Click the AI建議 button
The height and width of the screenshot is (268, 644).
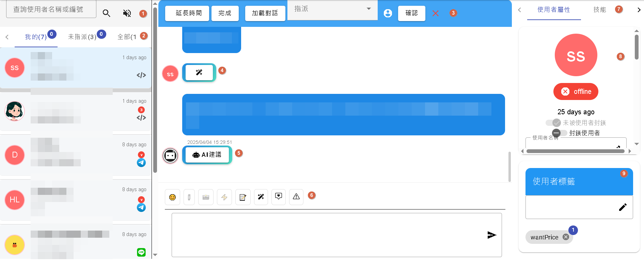coord(207,155)
